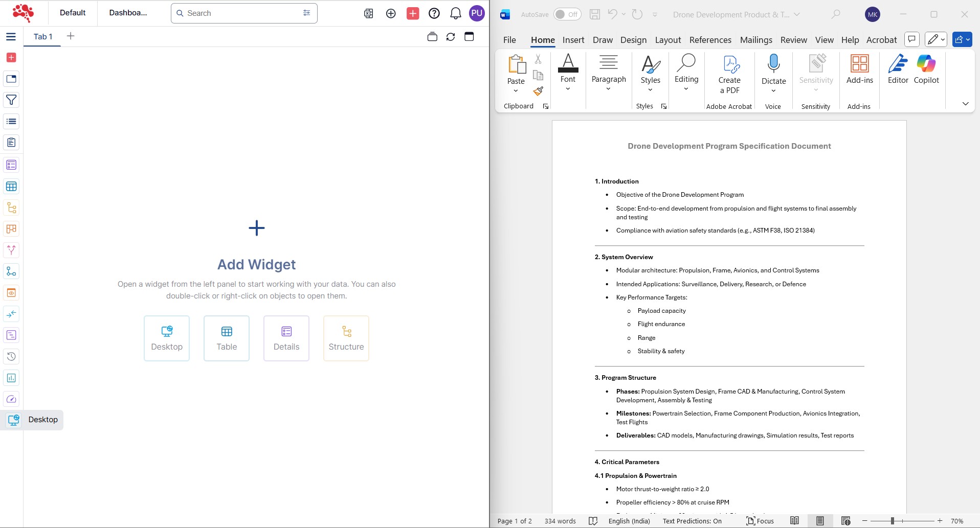Click the Format Painter brush icon

coord(538,91)
